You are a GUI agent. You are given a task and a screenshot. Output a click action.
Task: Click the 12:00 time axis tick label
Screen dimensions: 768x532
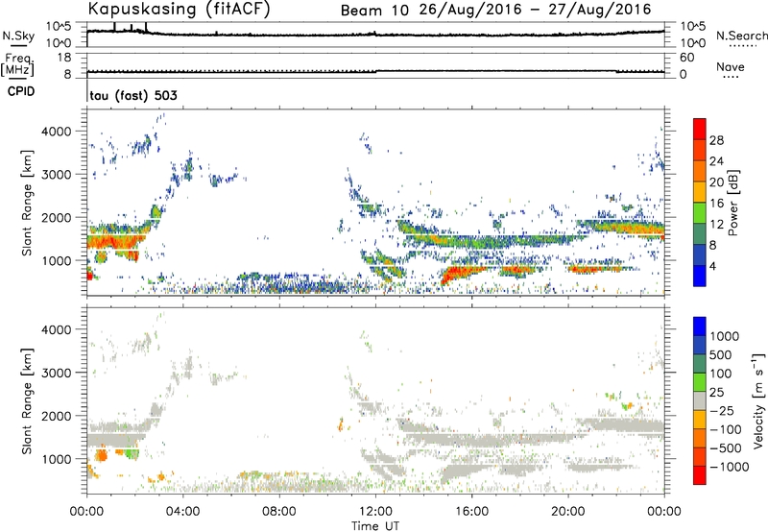[375, 512]
